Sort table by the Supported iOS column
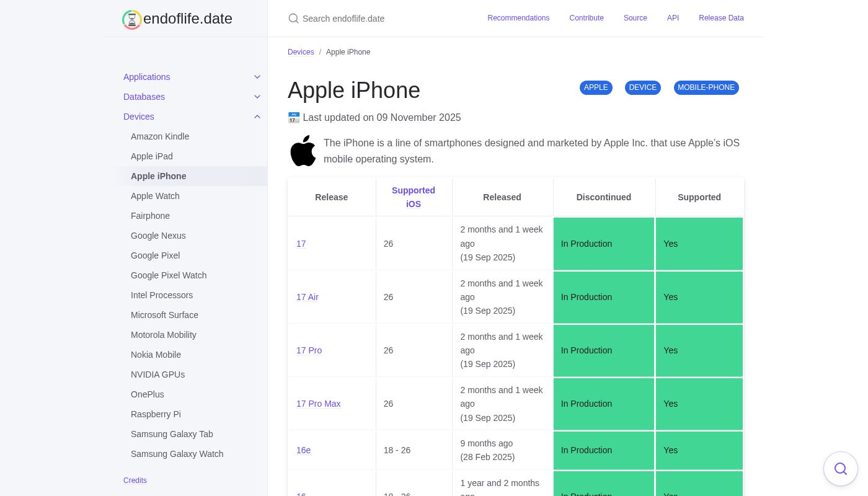This screenshot has width=868, height=496. pos(414,197)
